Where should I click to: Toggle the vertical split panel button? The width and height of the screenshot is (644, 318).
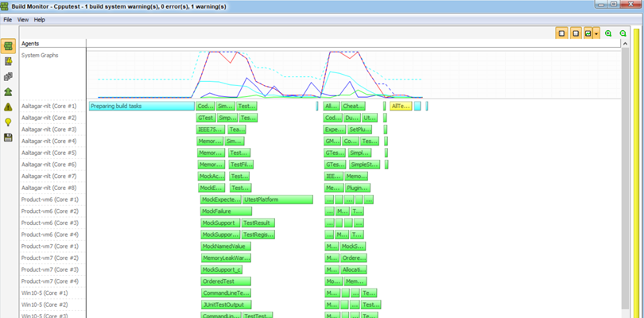tap(562, 33)
